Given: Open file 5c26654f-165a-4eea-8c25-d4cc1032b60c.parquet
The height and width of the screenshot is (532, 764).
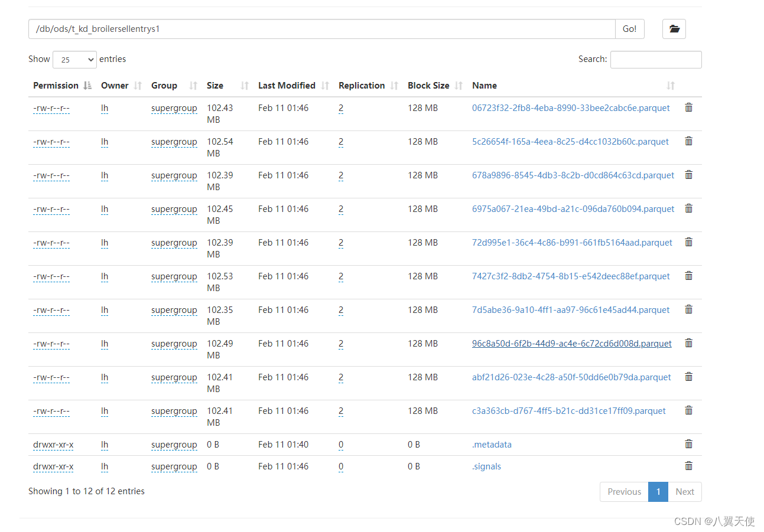Looking at the screenshot, I should [x=570, y=142].
